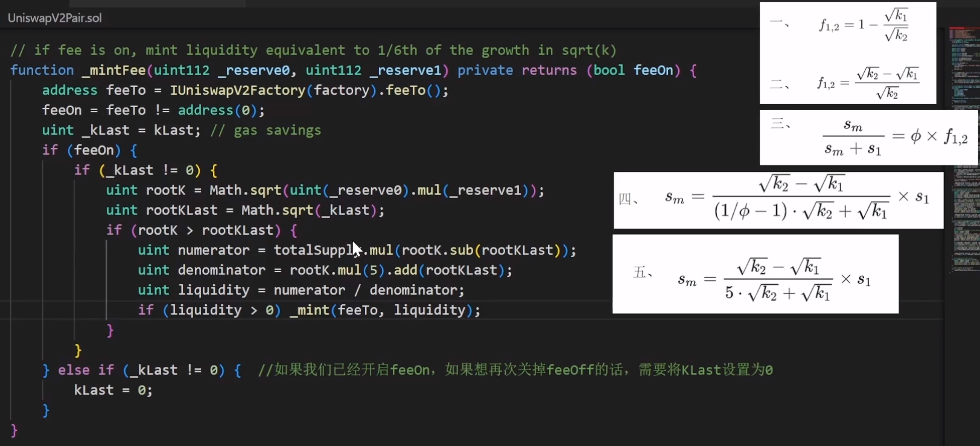The height and width of the screenshot is (446, 980).
Task: Click the 'kLast = 0;' statement
Action: click(x=113, y=390)
